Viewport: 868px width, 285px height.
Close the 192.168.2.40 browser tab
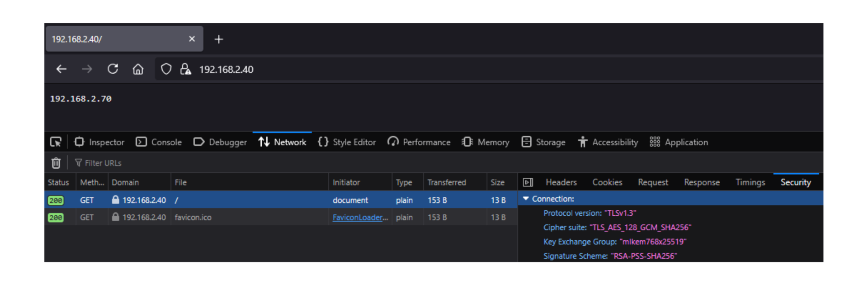[192, 39]
